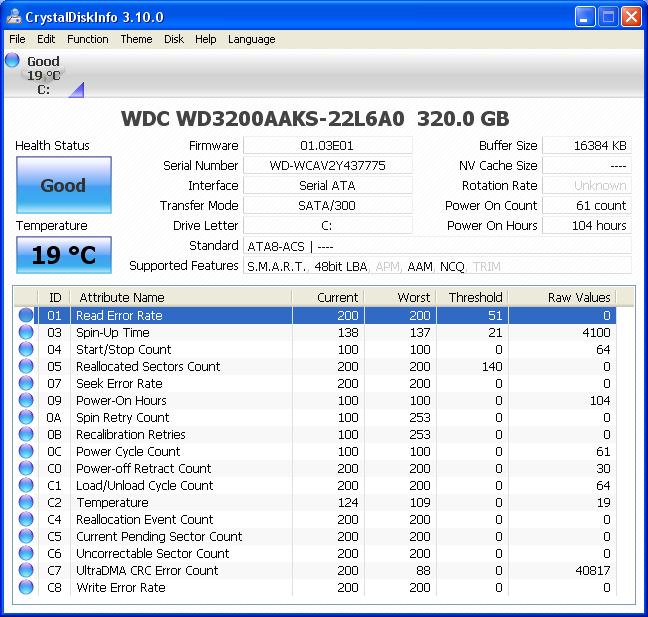Click the 19 °C temperature box
This screenshot has width=648, height=617.
coord(64,255)
